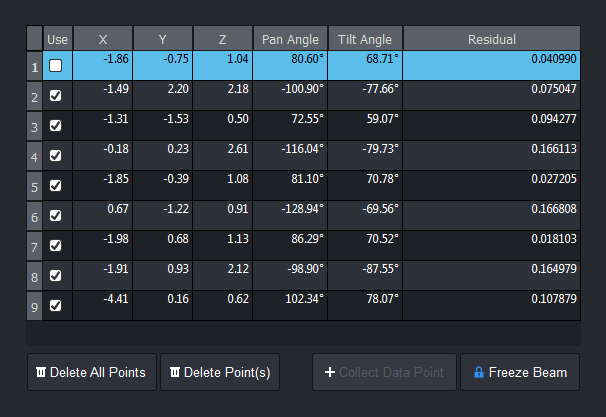Click the trash icon on Delete Point(s)
This screenshot has height=417, width=606.
175,372
